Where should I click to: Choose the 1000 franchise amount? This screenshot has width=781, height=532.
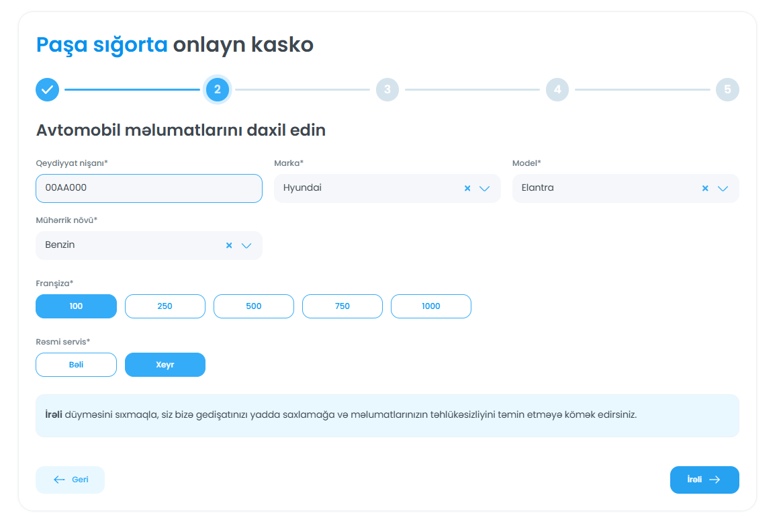430,306
